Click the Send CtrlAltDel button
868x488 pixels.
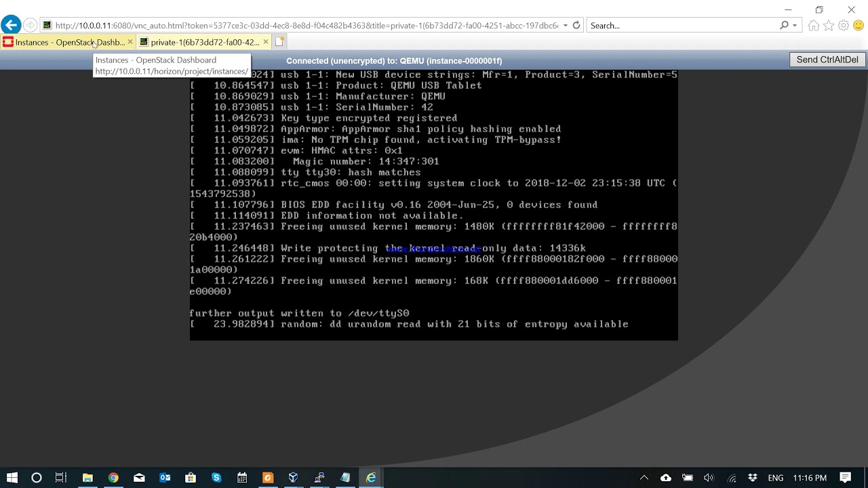click(x=827, y=60)
